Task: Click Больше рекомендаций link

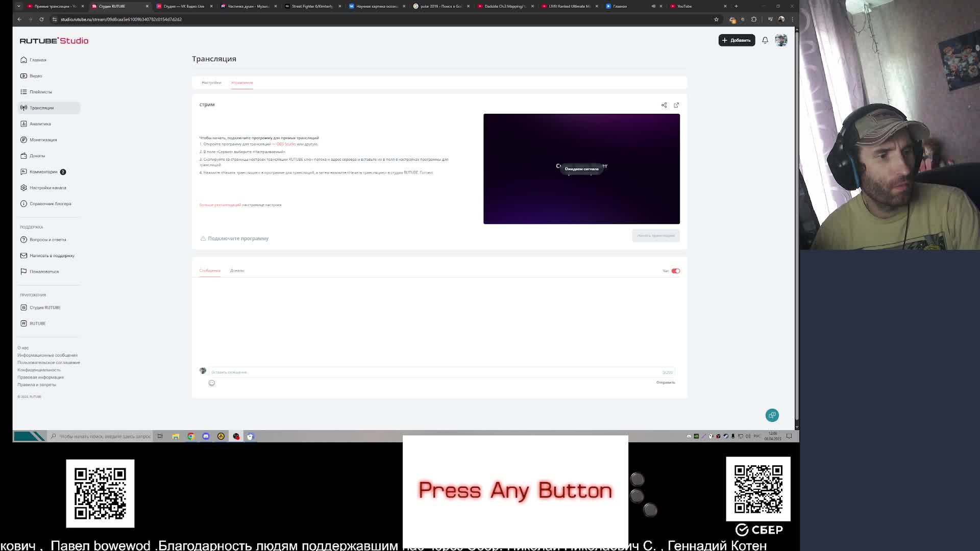Action: [x=220, y=205]
